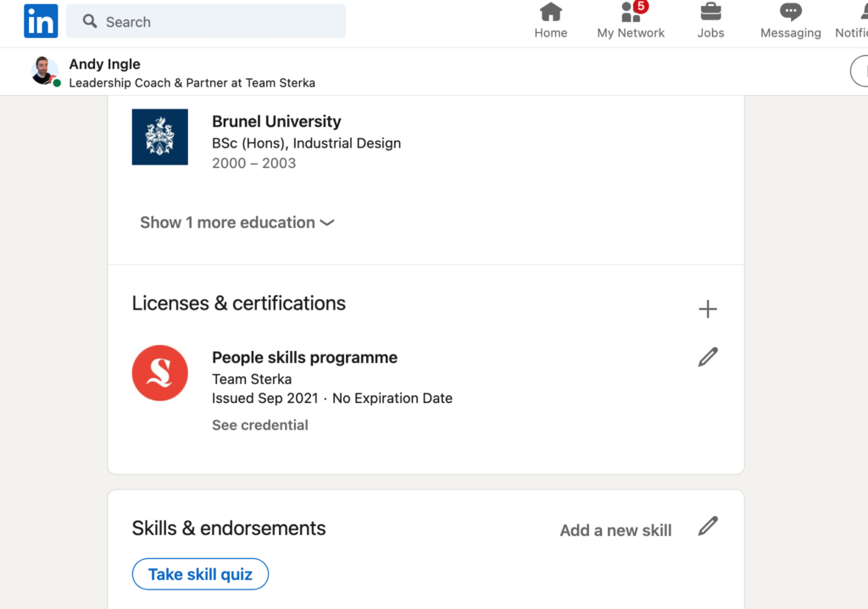Viewport: 868px width, 609px height.
Task: Click Add a new skill
Action: [x=615, y=530]
